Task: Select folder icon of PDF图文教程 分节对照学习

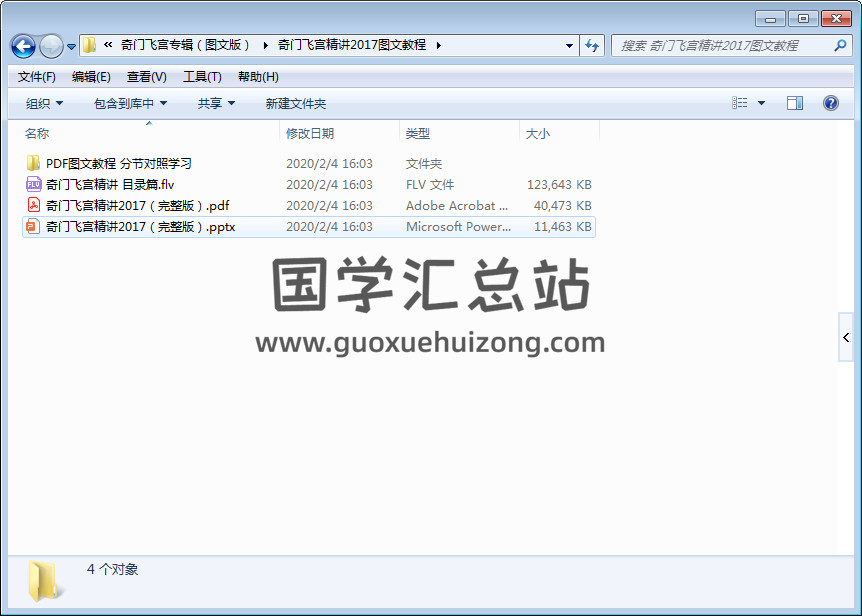Action: point(33,163)
